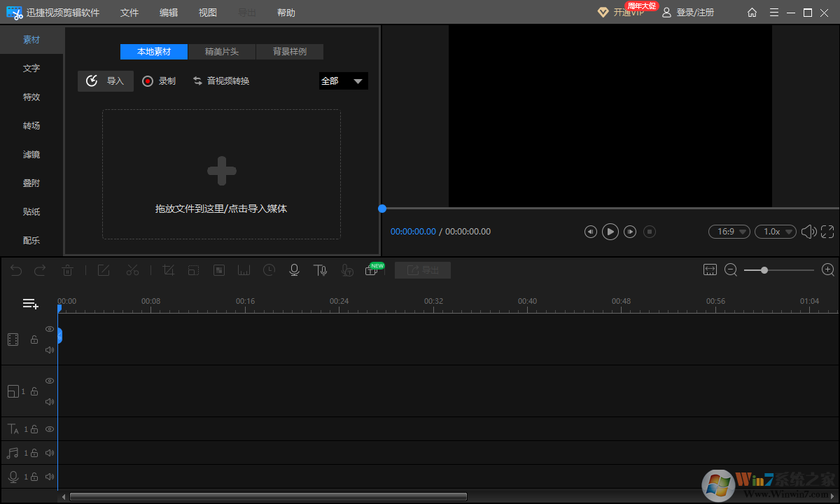Click the timeline zoom slider handle

point(764,269)
